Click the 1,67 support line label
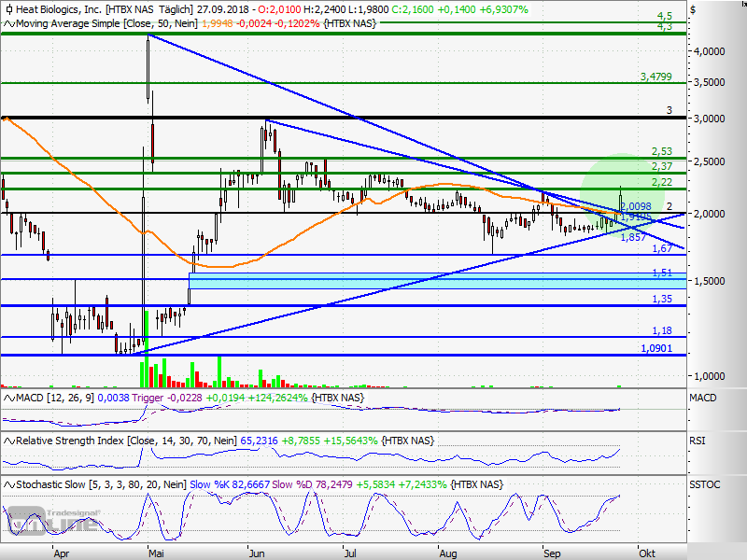 click(x=662, y=248)
